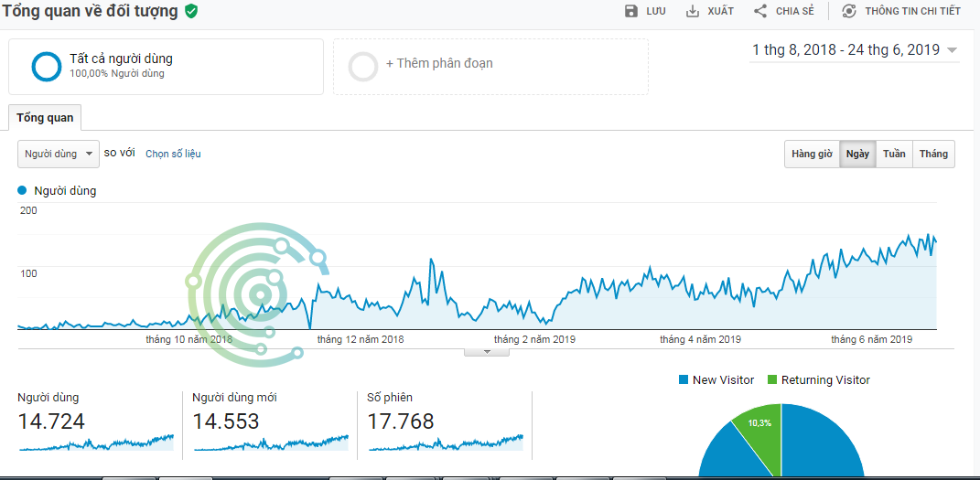Click the blue circle on 'Tất cả người dùng' segment
Viewport: 980px width, 480px height.
coord(47,66)
